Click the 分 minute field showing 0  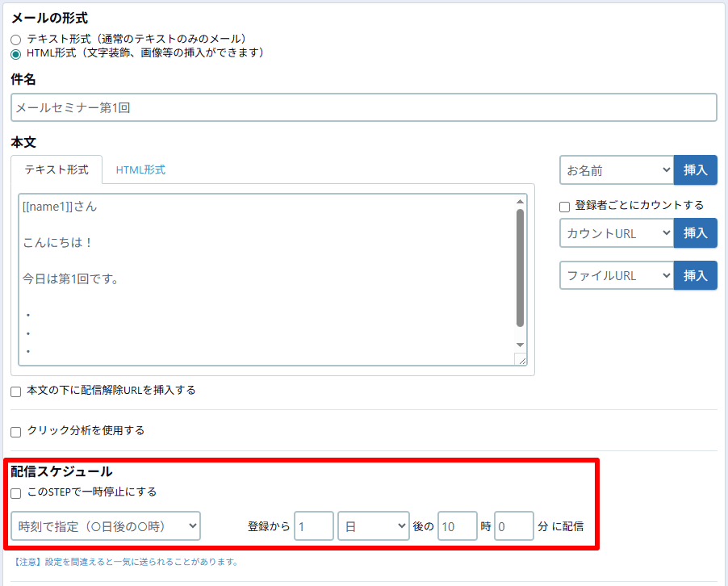[x=514, y=526]
